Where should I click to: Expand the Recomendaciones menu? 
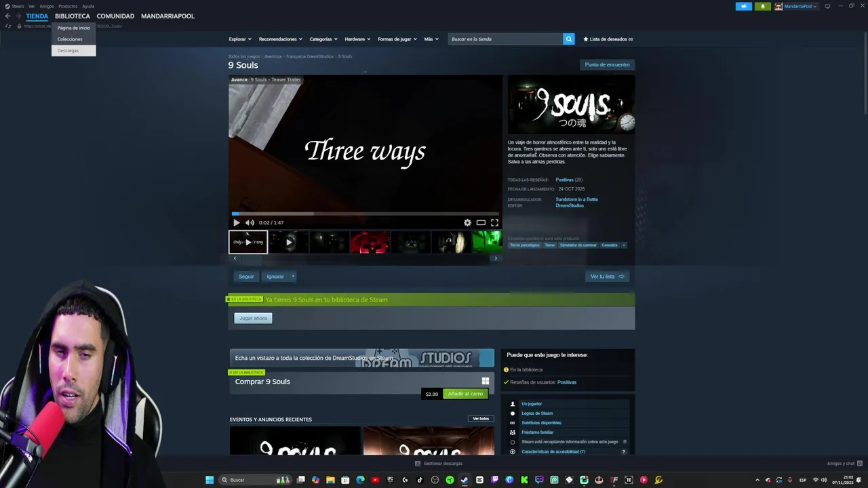(280, 39)
